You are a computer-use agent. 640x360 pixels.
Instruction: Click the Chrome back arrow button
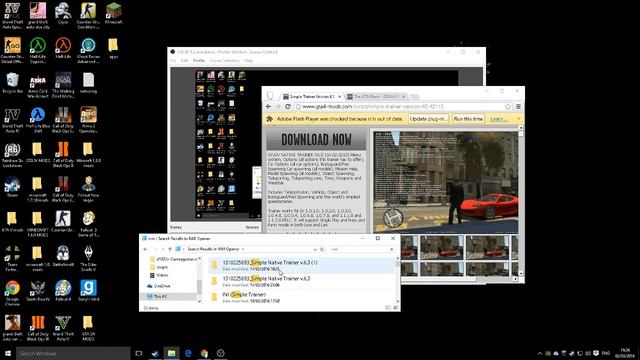pyautogui.click(x=269, y=107)
